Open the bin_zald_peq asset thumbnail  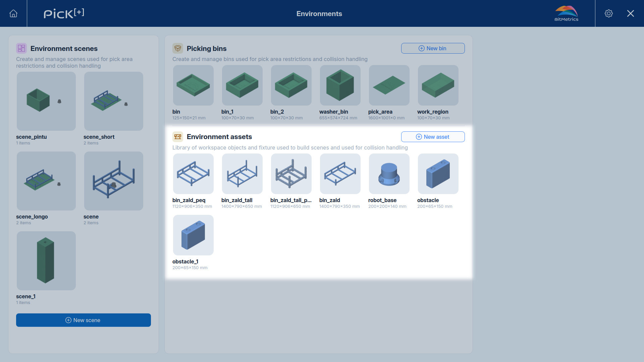pyautogui.click(x=193, y=174)
